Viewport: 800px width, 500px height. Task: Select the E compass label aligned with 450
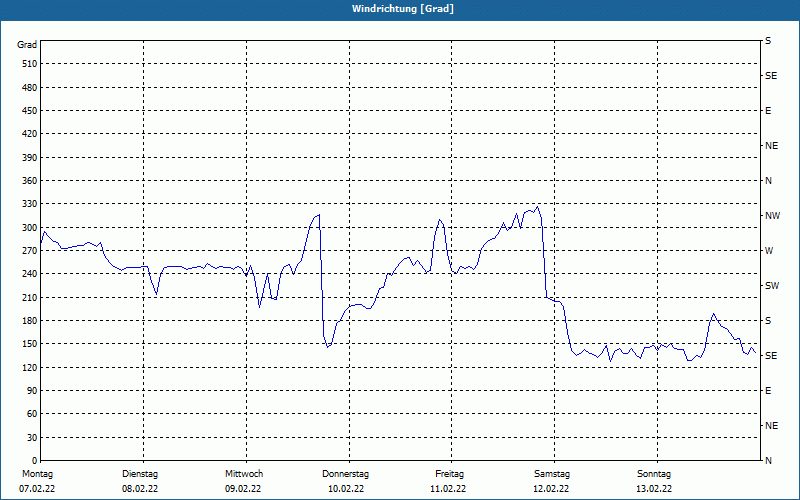tap(768, 111)
